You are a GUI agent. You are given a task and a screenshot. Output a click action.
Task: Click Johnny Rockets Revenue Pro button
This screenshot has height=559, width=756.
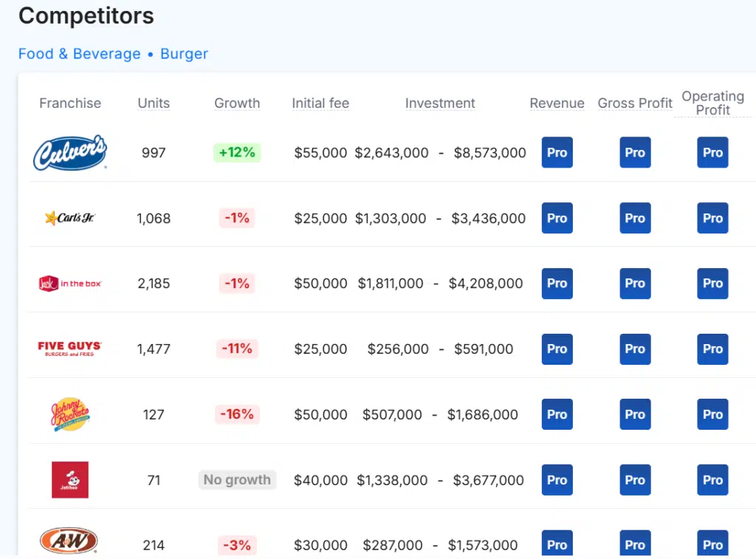[557, 414]
